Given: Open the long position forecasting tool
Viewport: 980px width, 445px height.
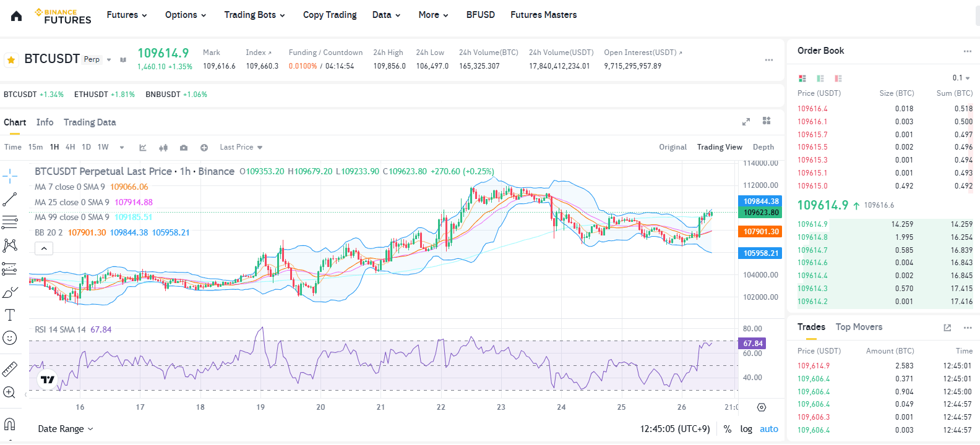Looking at the screenshot, I should (10, 269).
